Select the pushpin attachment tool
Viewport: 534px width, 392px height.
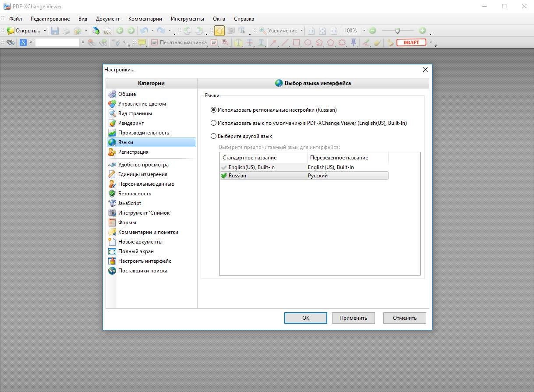click(354, 42)
